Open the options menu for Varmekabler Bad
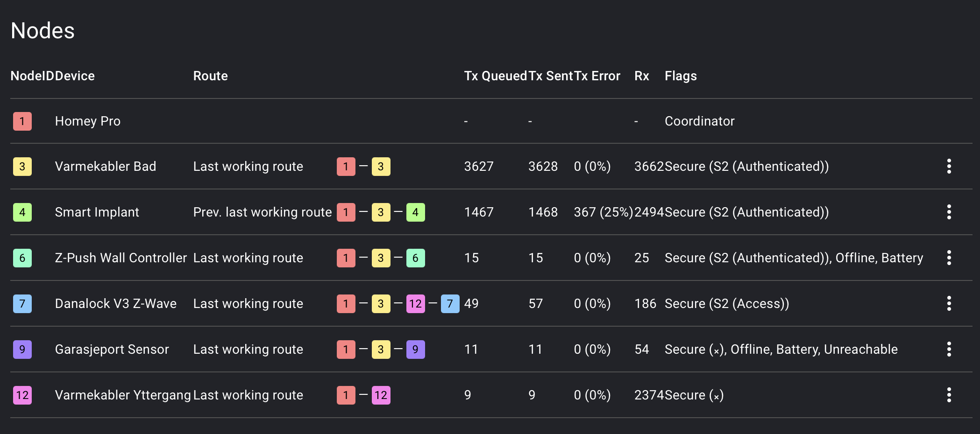 click(x=949, y=166)
